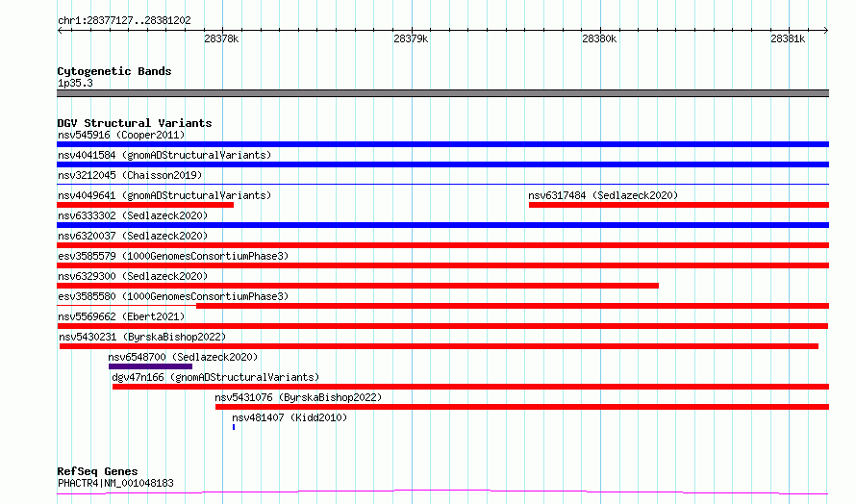Select the gray 1p35.3 cytogenetic band bar
This screenshot has height=504, width=856.
click(x=442, y=93)
